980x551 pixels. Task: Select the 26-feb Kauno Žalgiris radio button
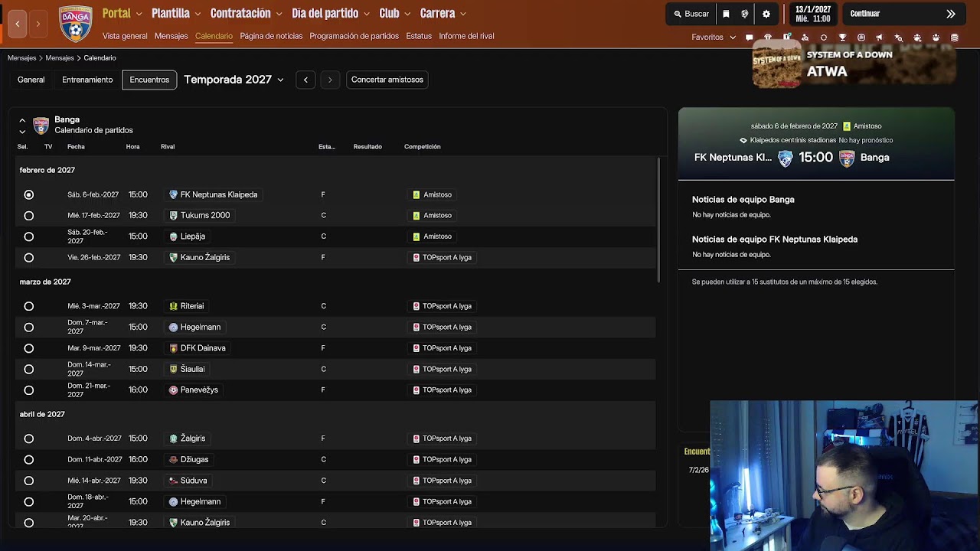[x=28, y=258]
